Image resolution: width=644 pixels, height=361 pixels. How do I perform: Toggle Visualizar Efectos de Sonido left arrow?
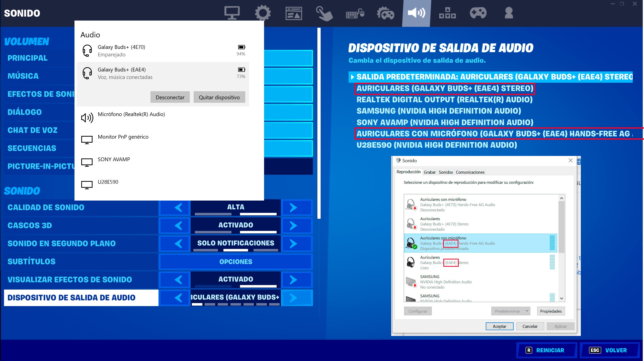pyautogui.click(x=178, y=280)
